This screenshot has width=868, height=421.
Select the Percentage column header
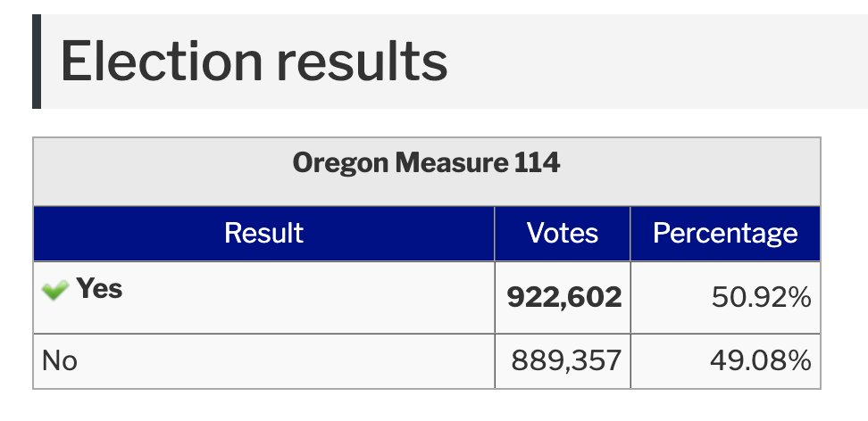tap(725, 234)
